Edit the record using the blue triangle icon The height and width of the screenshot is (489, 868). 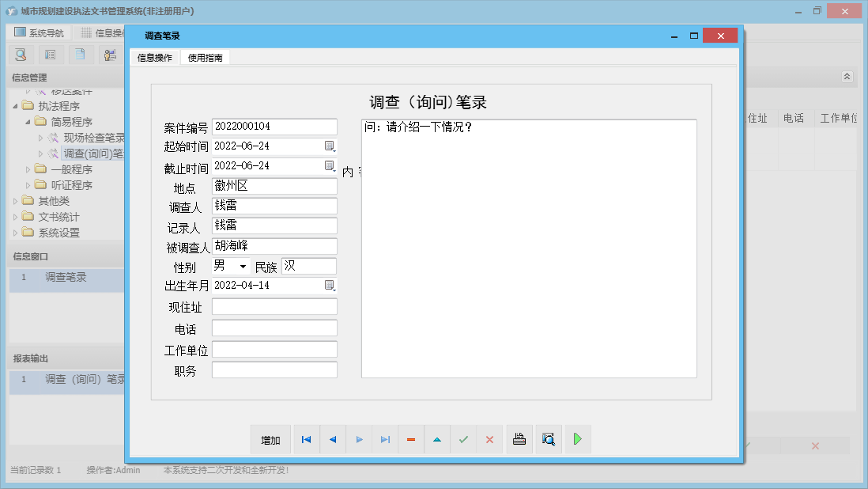437,439
